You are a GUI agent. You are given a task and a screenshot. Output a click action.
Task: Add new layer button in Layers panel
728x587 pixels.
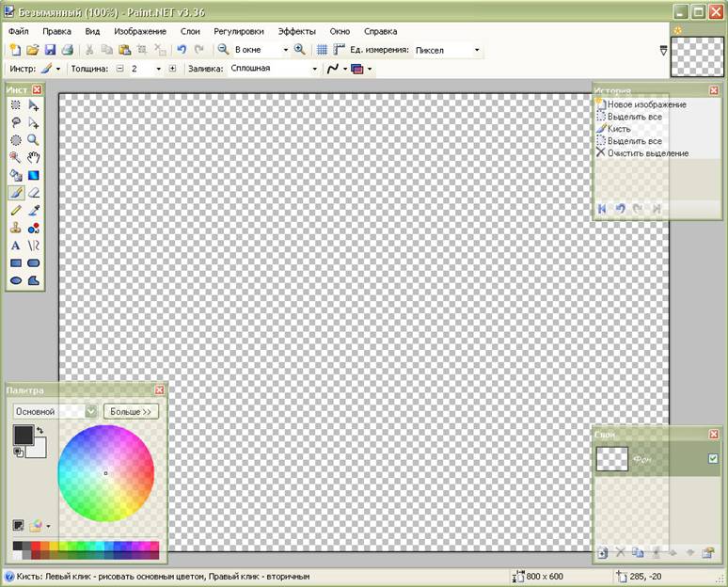tap(603, 552)
